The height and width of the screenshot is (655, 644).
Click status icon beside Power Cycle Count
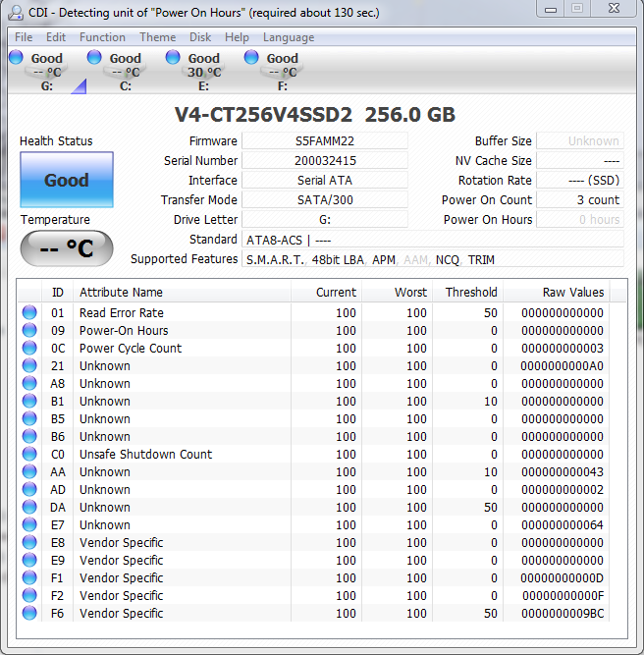pyautogui.click(x=30, y=349)
